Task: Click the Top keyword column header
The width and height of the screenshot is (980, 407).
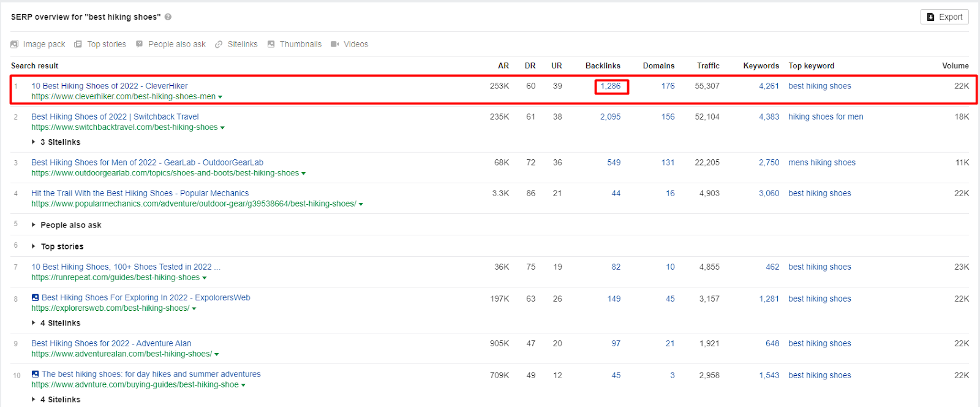Action: 812,66
